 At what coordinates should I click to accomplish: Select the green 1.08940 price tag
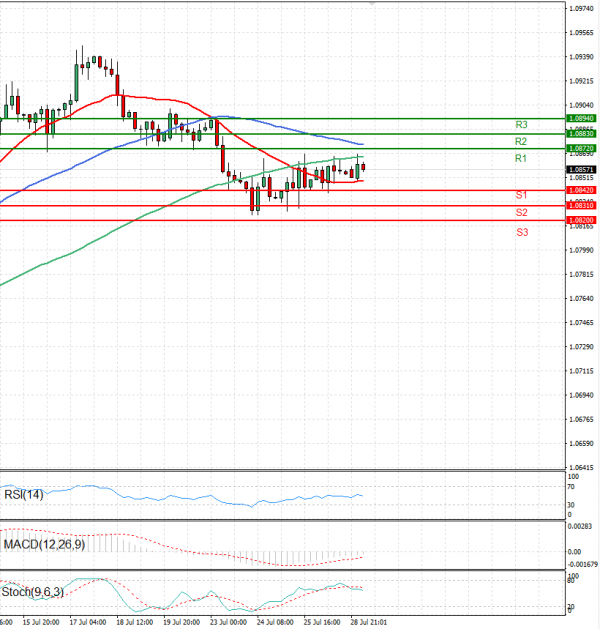pos(581,118)
